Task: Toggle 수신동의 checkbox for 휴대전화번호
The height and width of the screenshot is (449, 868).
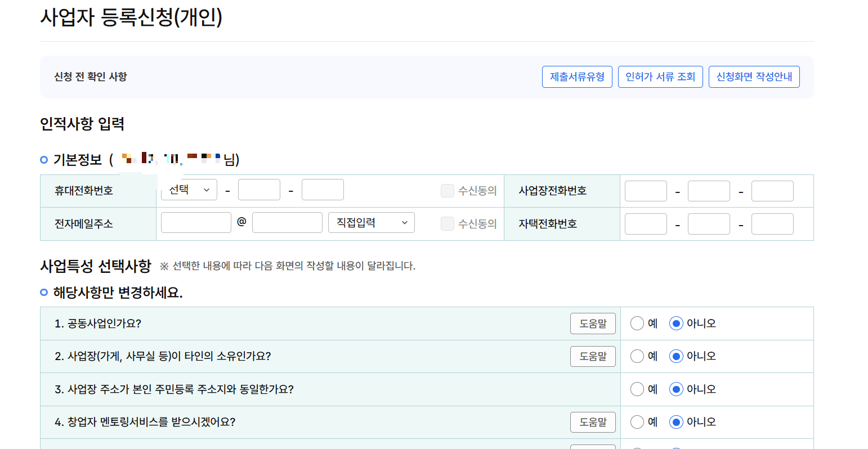Action: 448,191
